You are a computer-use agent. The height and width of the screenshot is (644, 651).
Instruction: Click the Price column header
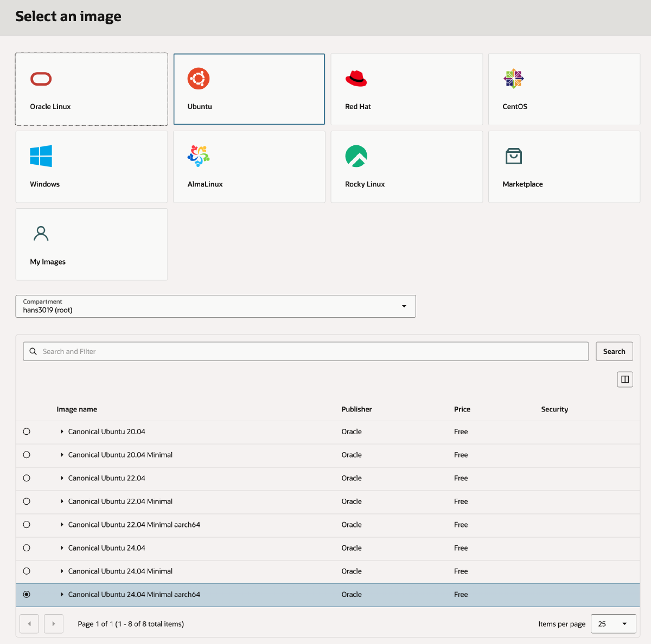(x=462, y=409)
